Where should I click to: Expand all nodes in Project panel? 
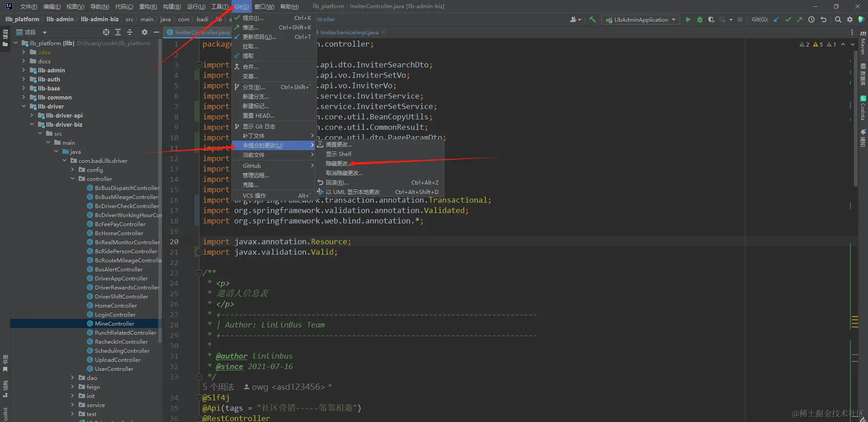coord(118,32)
